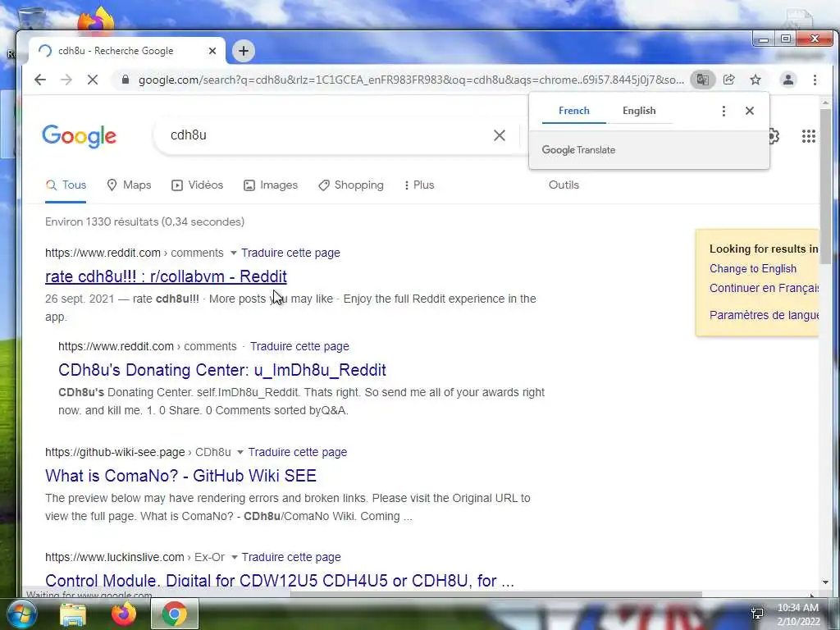Click the horizontal scrollbar thumb
This screenshot has height=630, width=840.
496,594
